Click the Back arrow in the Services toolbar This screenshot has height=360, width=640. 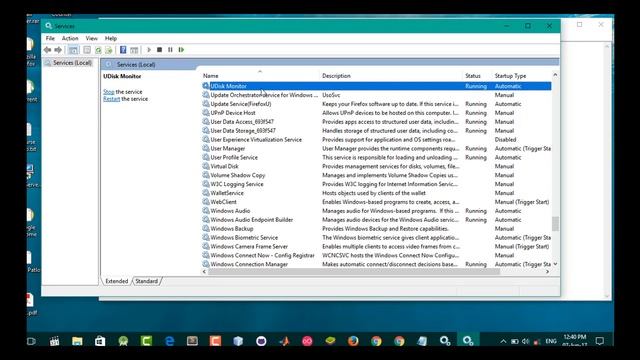[47, 50]
